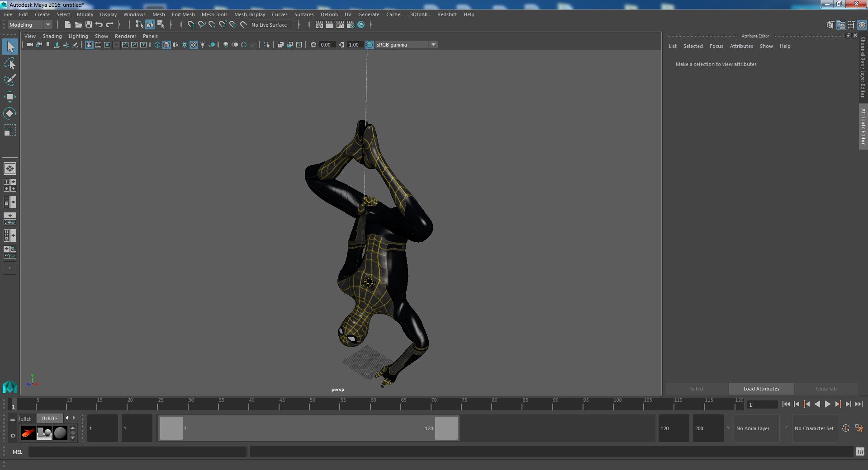Go to end of playback range
868x470 pixels.
[x=859, y=404]
